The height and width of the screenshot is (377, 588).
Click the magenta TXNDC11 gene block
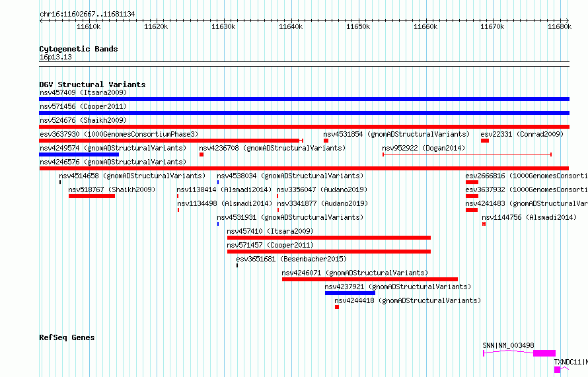click(x=557, y=370)
